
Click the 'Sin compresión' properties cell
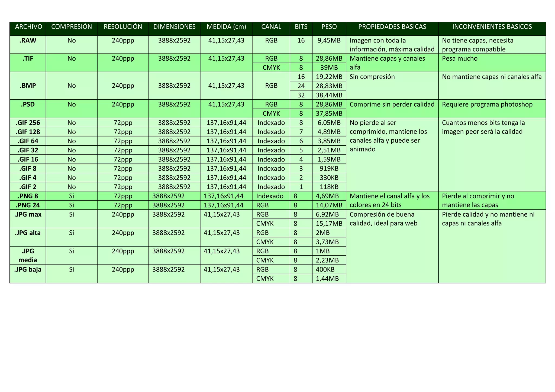point(372,77)
